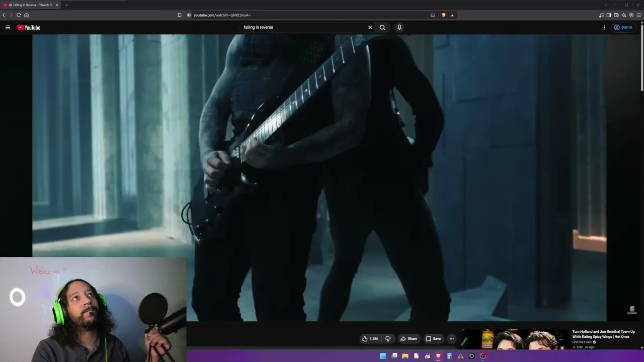
Task: Click the video player to pause
Action: (x=319, y=177)
